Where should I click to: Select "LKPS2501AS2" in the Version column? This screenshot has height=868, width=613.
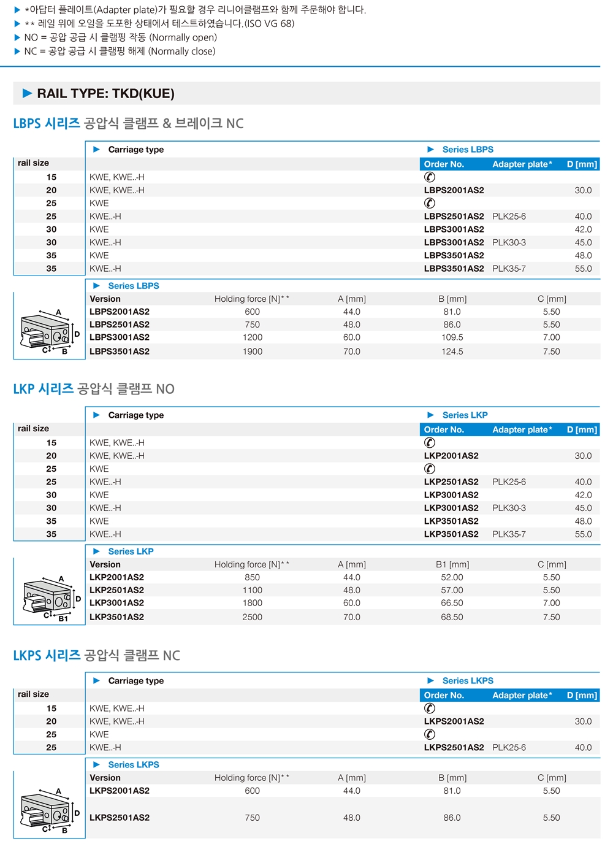click(x=120, y=818)
